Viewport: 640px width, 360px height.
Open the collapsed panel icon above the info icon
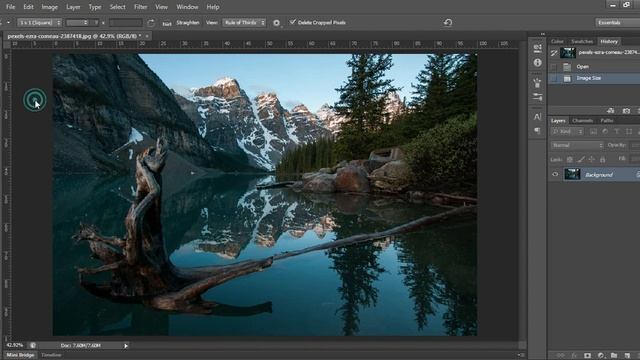tap(537, 48)
